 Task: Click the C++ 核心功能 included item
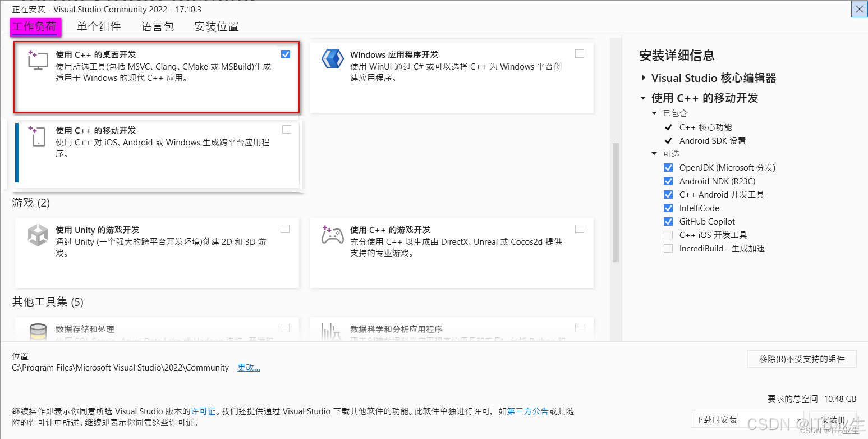tap(705, 127)
